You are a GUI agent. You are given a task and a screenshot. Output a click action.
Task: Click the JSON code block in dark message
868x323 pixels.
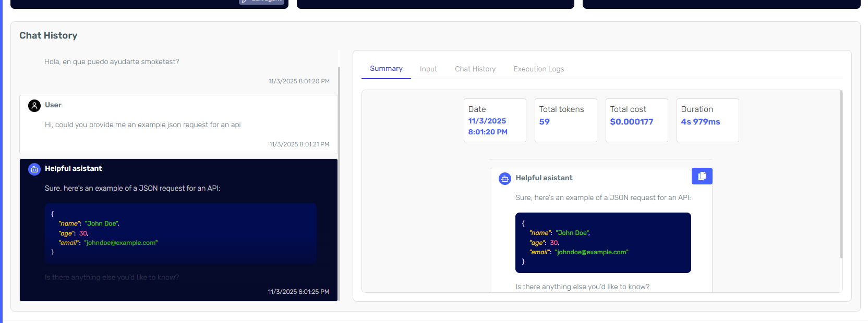(180, 233)
